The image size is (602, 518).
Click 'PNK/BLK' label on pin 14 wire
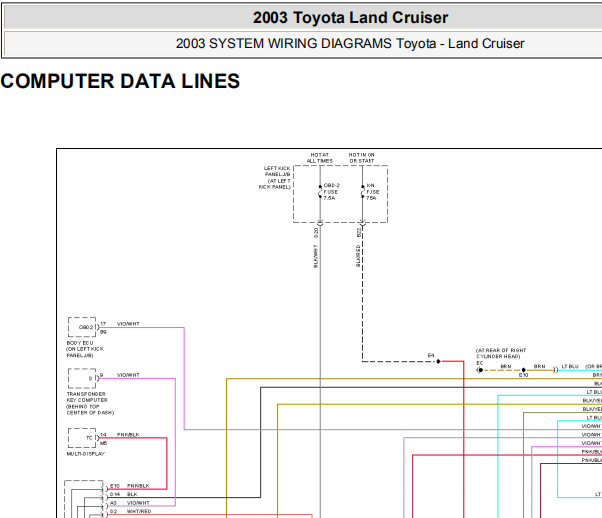pos(128,435)
